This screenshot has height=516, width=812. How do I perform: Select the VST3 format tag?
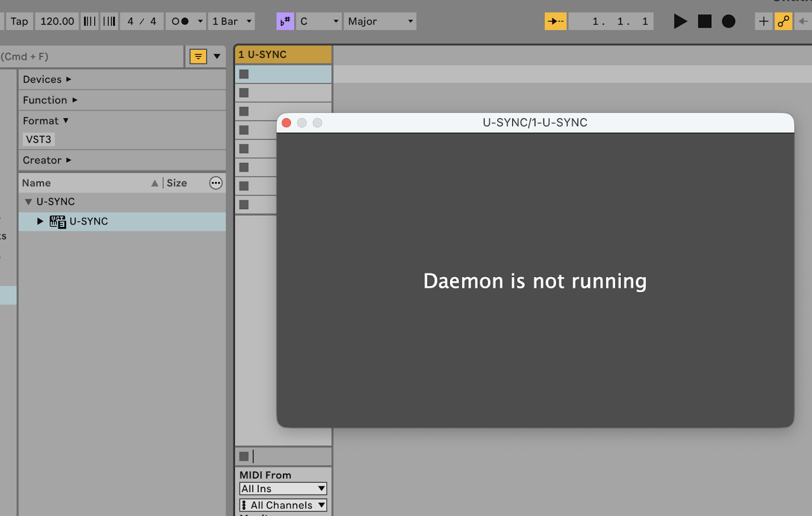tap(38, 140)
